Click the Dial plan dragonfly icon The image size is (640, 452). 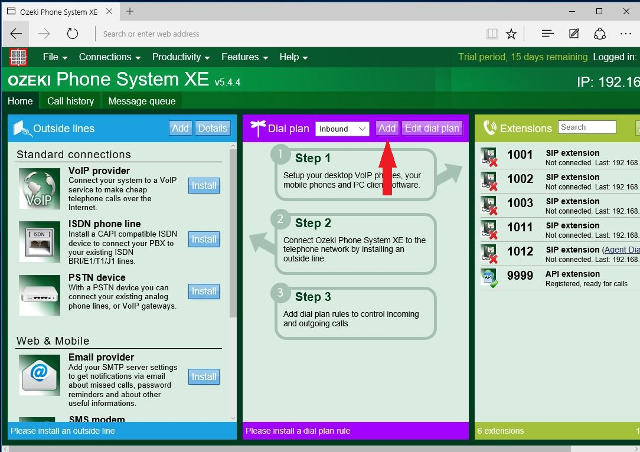[x=258, y=128]
